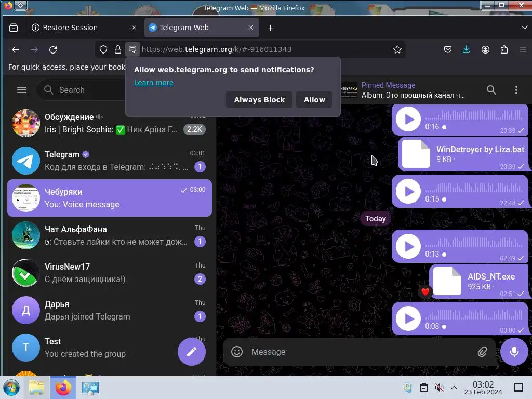Close the Restore Session tab
Viewport: 532px width, 399px height.
pos(134,28)
